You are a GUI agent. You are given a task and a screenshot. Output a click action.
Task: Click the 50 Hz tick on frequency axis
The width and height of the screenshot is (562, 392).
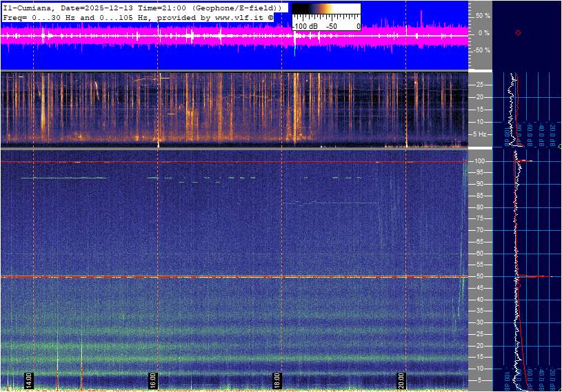tap(480, 276)
